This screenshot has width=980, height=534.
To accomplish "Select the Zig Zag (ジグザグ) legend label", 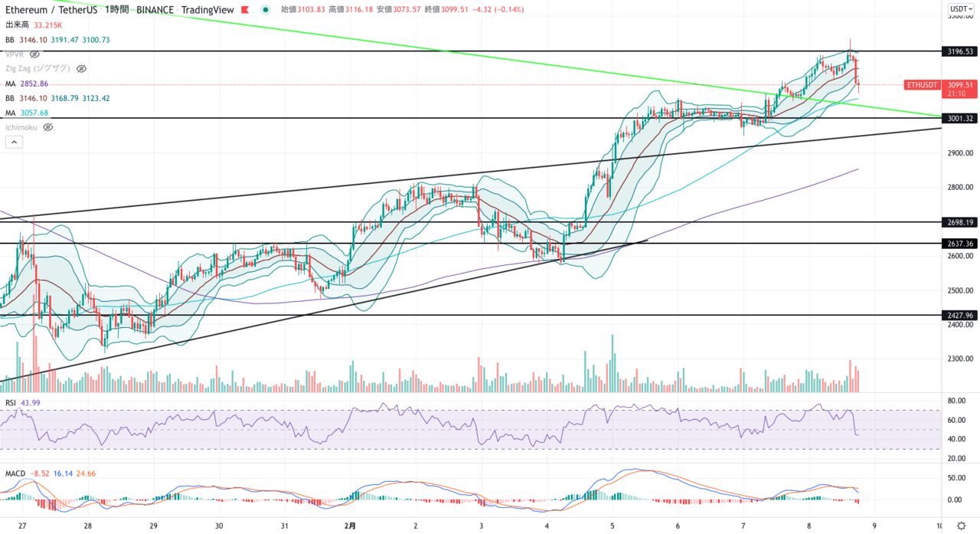I will point(38,69).
